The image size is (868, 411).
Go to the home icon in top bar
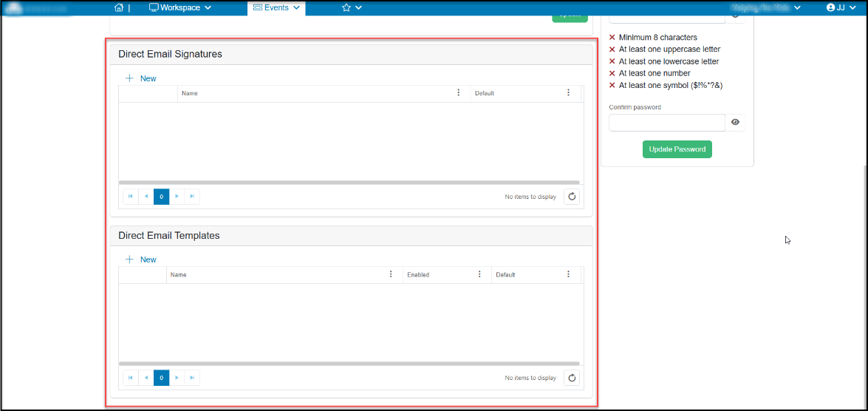pyautogui.click(x=118, y=7)
